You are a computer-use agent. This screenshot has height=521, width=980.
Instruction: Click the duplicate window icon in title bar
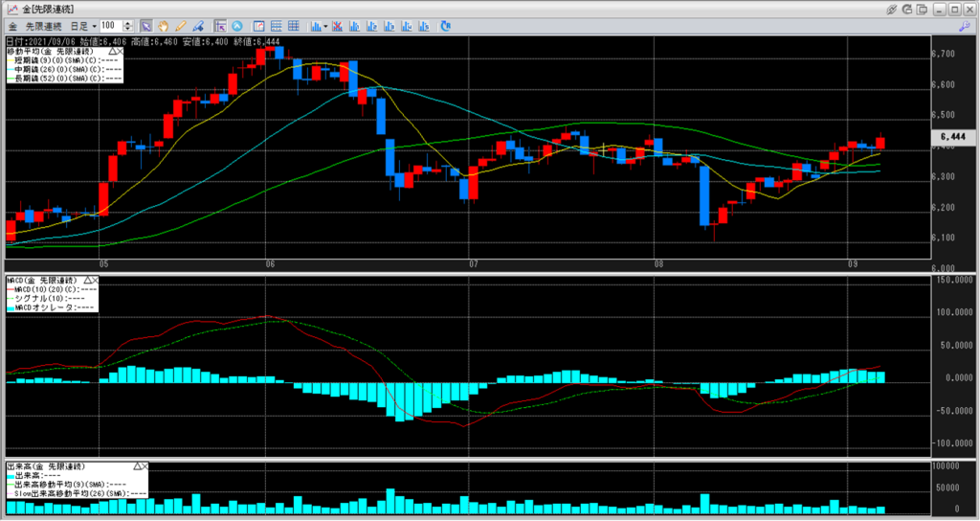(x=922, y=10)
